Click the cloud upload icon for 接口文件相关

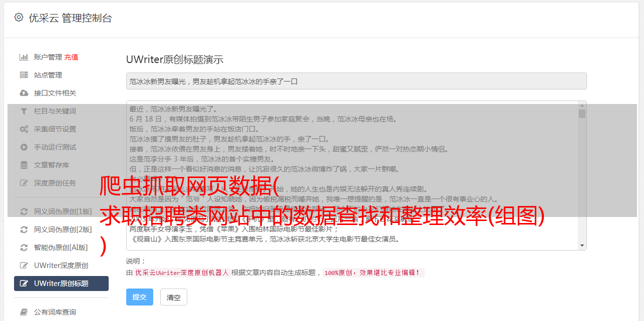click(24, 93)
